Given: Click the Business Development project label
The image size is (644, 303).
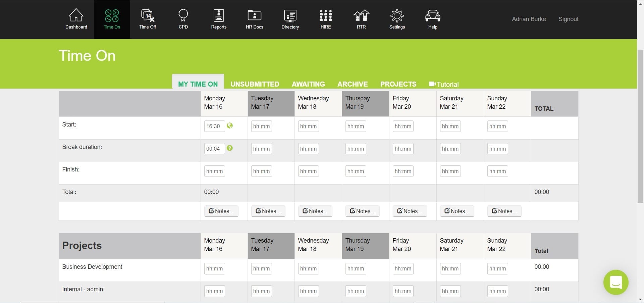Looking at the screenshot, I should 92,267.
